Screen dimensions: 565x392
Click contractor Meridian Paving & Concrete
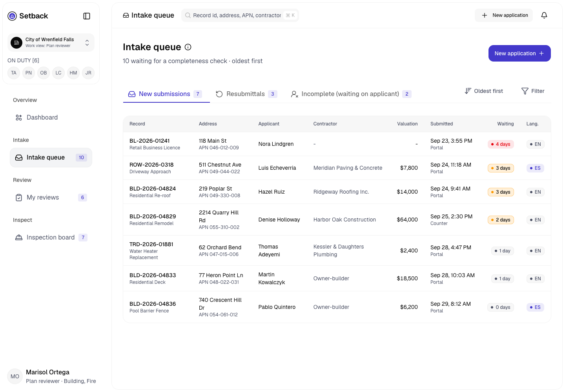point(348,168)
